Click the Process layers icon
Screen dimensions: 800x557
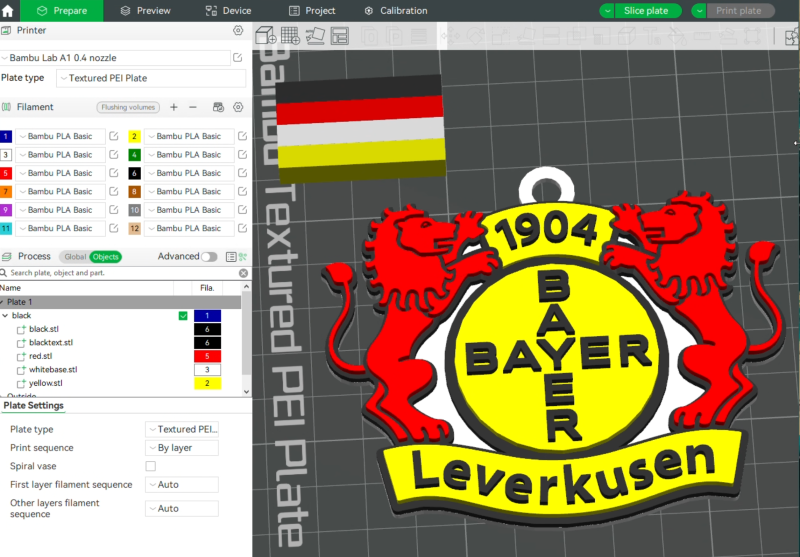click(7, 257)
